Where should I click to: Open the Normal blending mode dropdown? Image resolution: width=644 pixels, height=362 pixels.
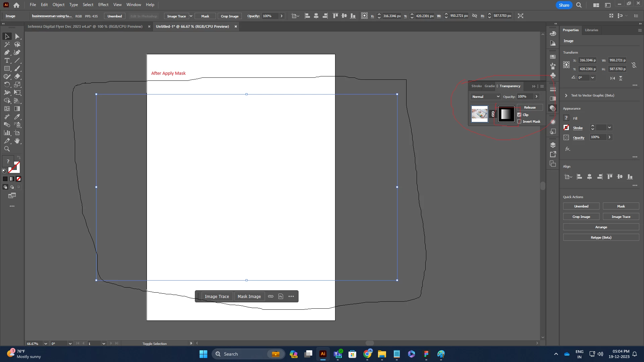pos(486,97)
